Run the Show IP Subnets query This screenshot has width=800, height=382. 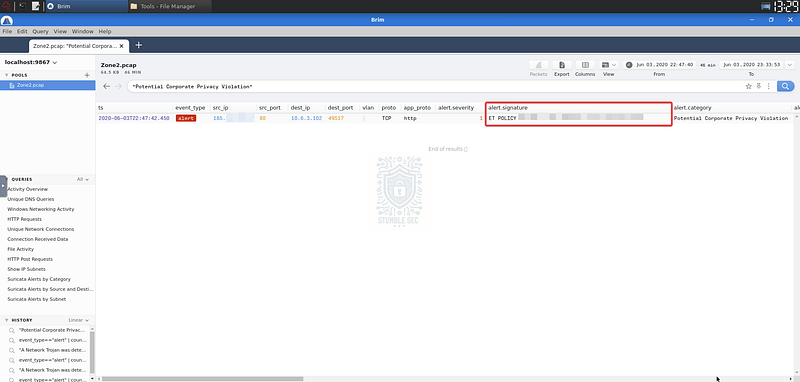27,269
